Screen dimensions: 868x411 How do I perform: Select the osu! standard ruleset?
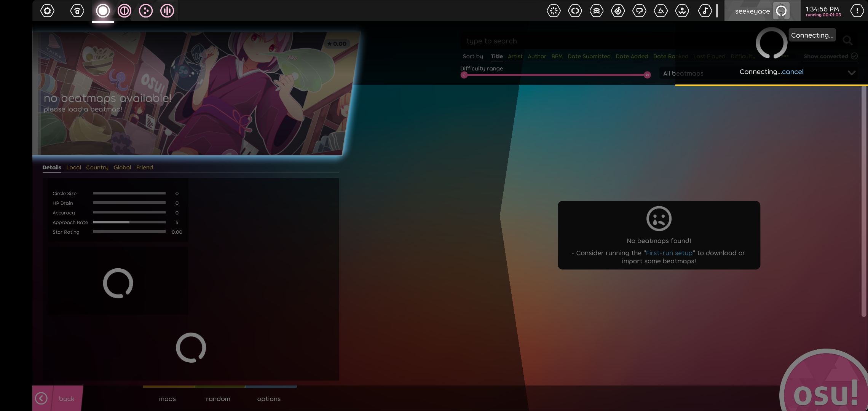point(102,11)
